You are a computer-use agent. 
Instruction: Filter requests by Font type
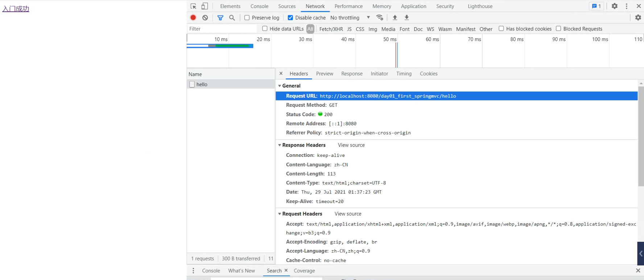pos(404,29)
